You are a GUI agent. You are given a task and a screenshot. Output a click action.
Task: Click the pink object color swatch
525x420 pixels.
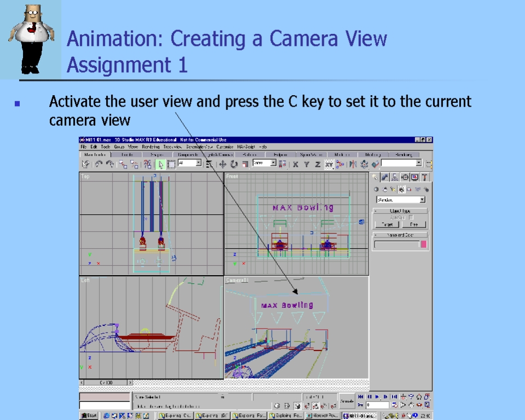coord(423,244)
